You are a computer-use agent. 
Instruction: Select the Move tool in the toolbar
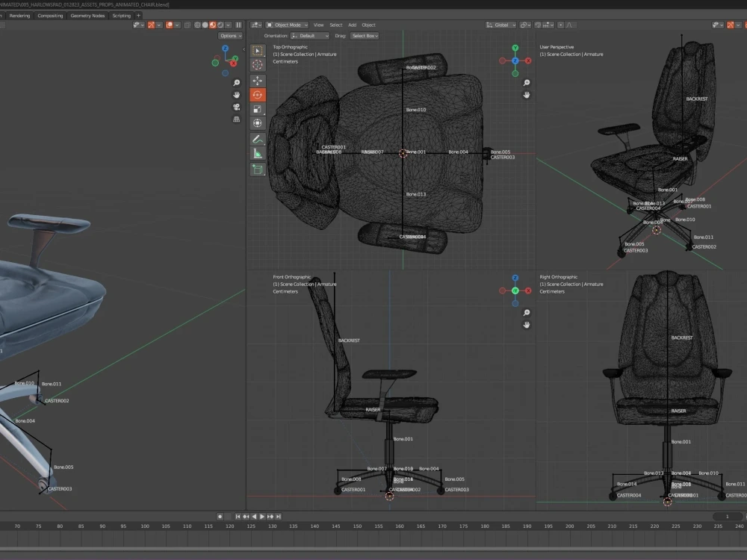(x=258, y=80)
